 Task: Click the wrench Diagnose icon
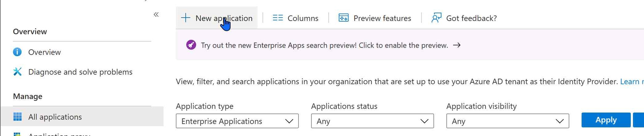(18, 72)
